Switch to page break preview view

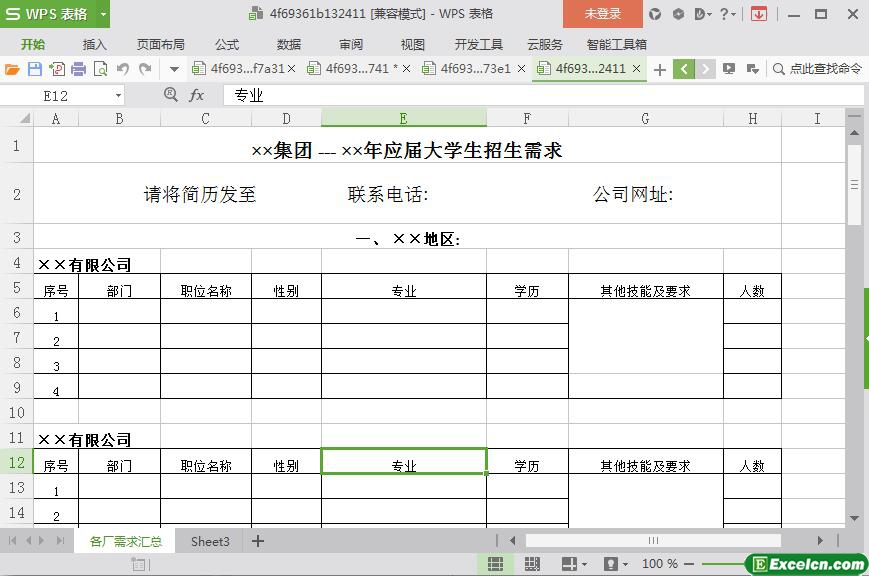tap(532, 564)
